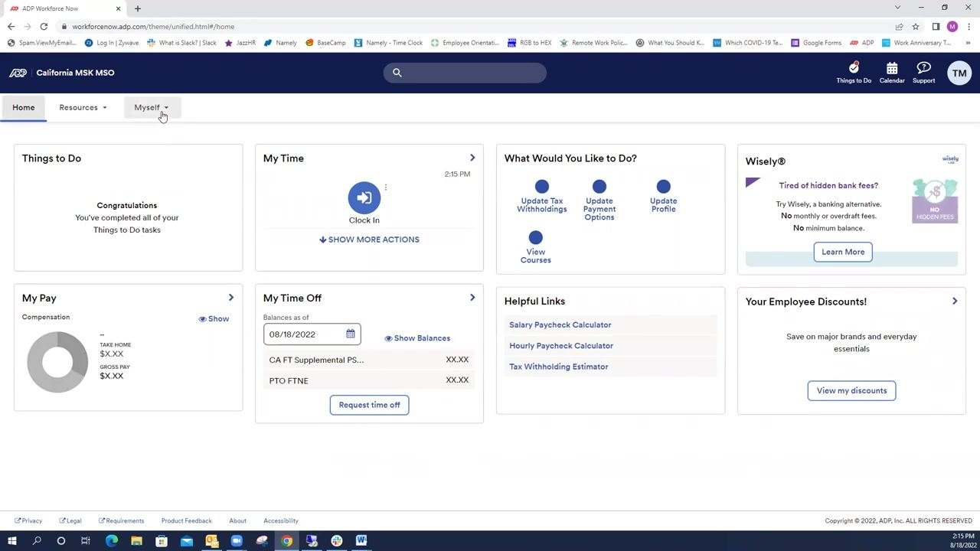This screenshot has width=980, height=551.
Task: Open My Pay card arrow
Action: pyautogui.click(x=231, y=298)
